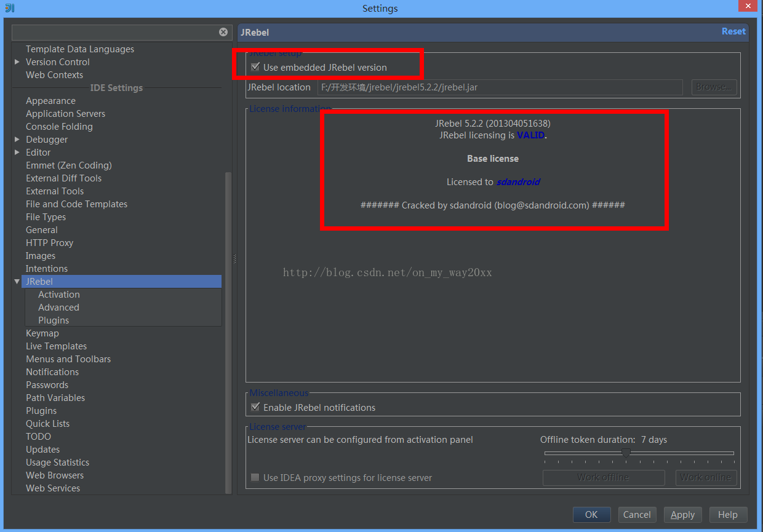Image resolution: width=763 pixels, height=532 pixels.
Task: Toggle Use embedded JRebel version checkbox
Action: (255, 67)
